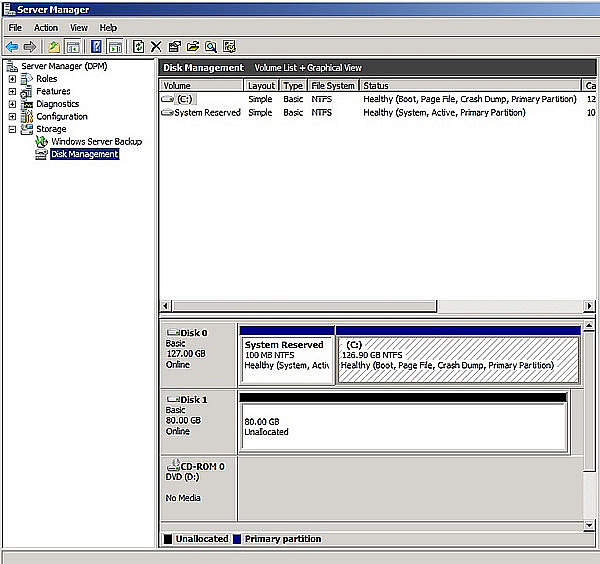Screen dimensions: 600x564
Task: Select the 80.00 GB Unallocated region on Disk 1
Action: [403, 427]
